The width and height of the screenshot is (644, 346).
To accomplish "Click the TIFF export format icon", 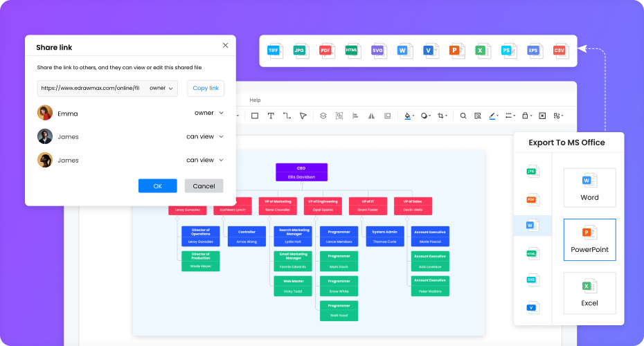I will 276,51.
